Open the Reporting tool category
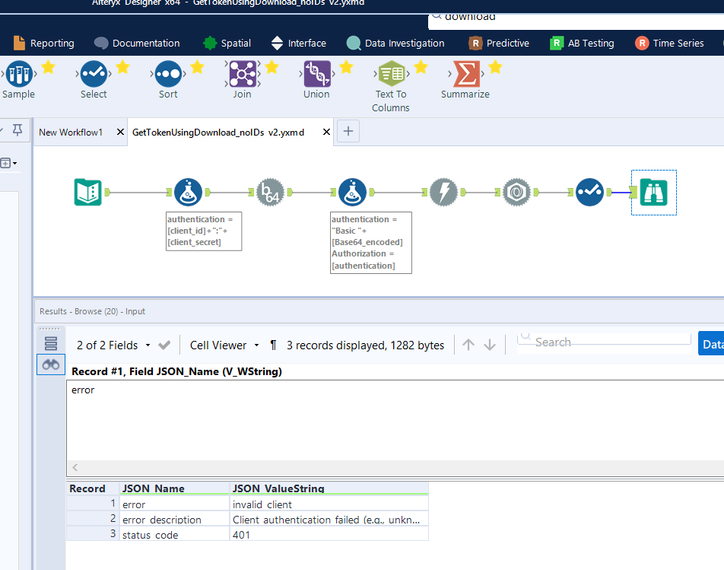This screenshot has height=570, width=724. coord(44,43)
